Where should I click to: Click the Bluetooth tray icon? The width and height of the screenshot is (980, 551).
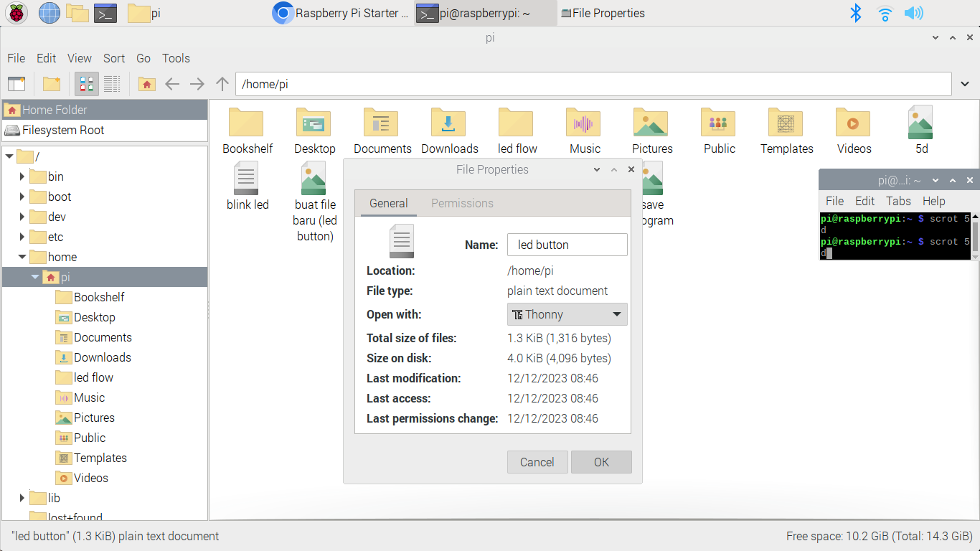tap(855, 13)
